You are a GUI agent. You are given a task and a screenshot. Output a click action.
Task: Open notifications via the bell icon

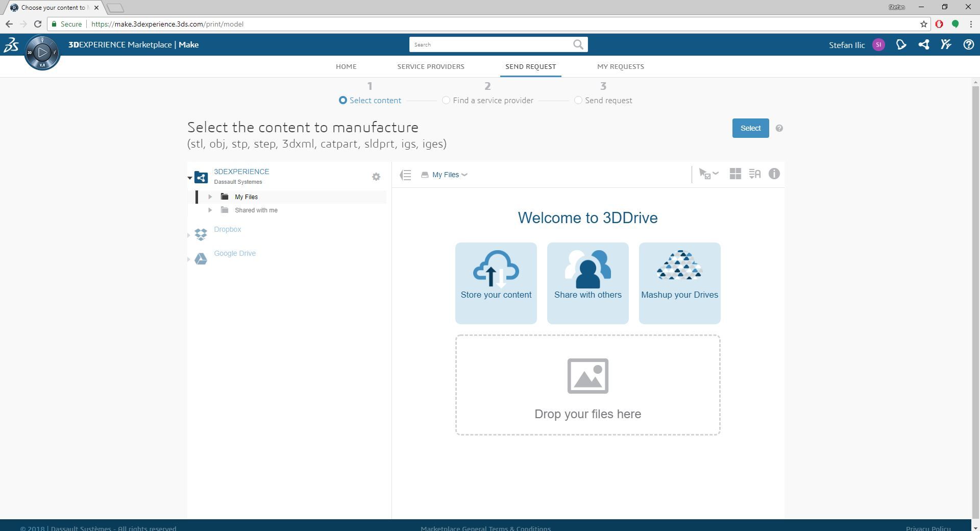[x=901, y=45]
